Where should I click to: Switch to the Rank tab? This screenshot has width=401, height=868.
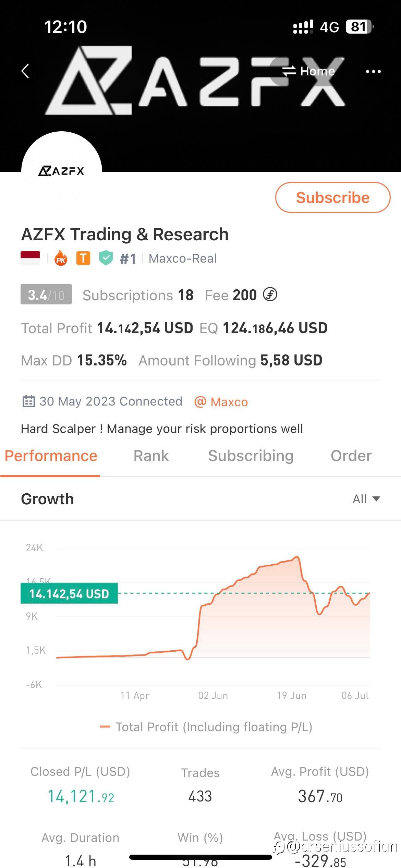pyautogui.click(x=151, y=456)
